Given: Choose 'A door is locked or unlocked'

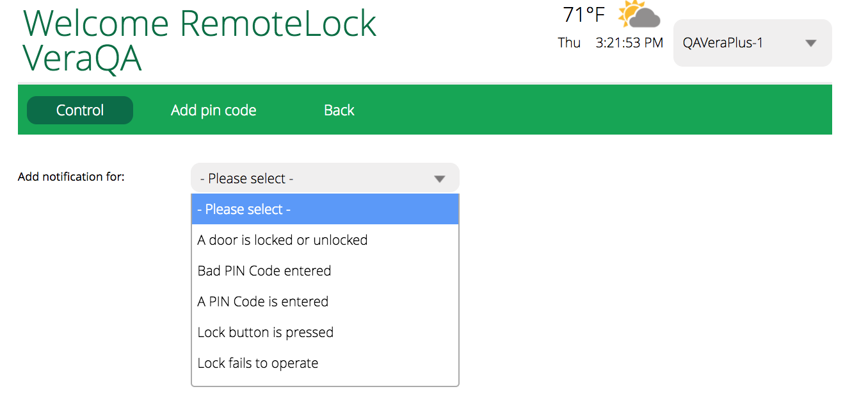Looking at the screenshot, I should coord(282,240).
